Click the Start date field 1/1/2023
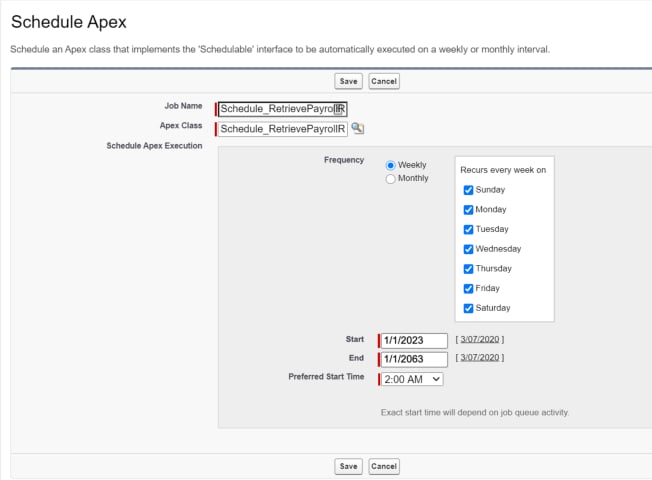 414,340
